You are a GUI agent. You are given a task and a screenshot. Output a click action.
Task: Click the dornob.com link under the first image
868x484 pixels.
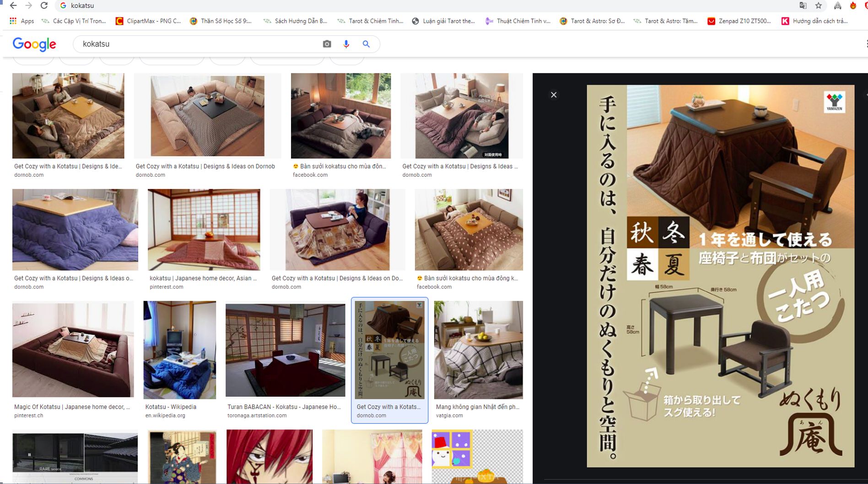tap(29, 175)
